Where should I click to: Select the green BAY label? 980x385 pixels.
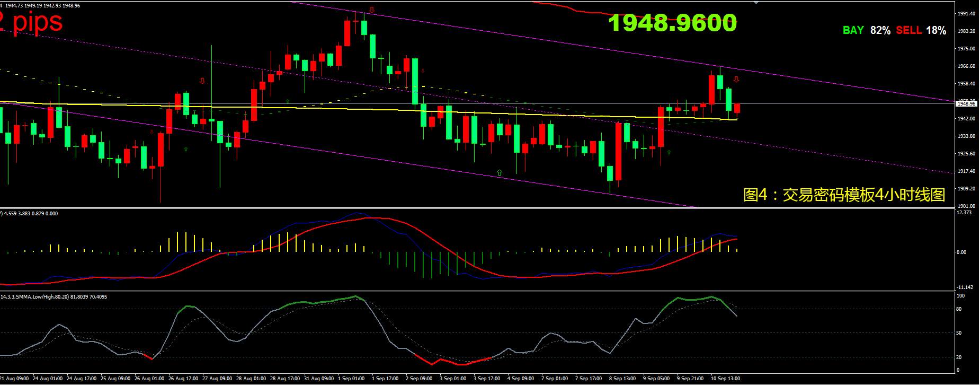[853, 30]
